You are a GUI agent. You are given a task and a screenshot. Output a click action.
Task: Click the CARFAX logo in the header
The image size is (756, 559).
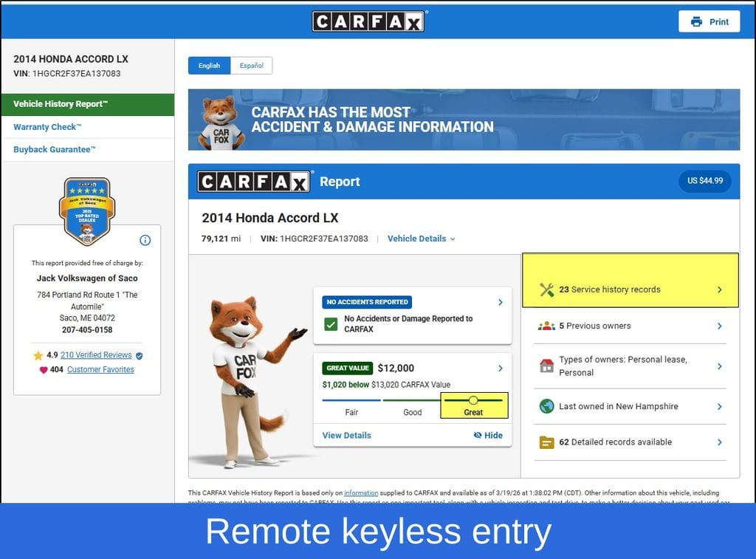[x=368, y=21]
